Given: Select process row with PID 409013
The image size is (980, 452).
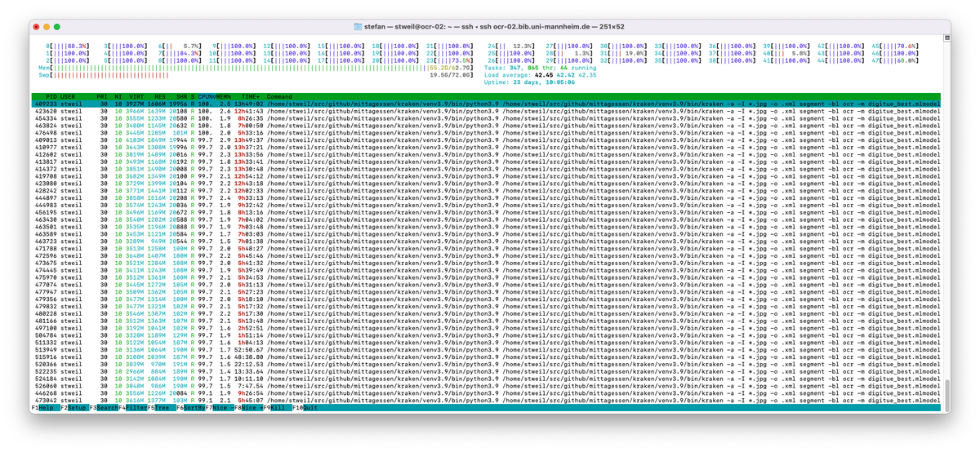Looking at the screenshot, I should point(485,141).
